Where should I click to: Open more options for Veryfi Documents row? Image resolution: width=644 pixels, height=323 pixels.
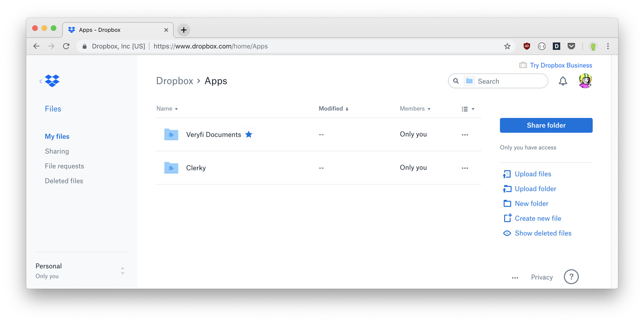coord(465,135)
